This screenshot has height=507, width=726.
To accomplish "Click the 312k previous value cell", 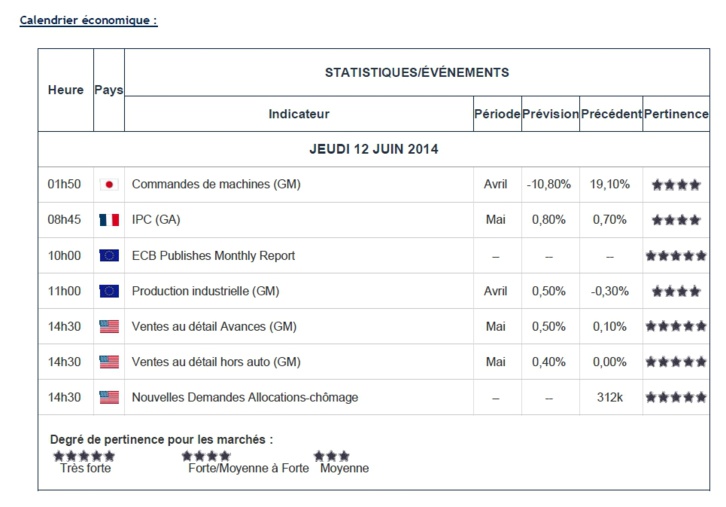I will tap(610, 398).
